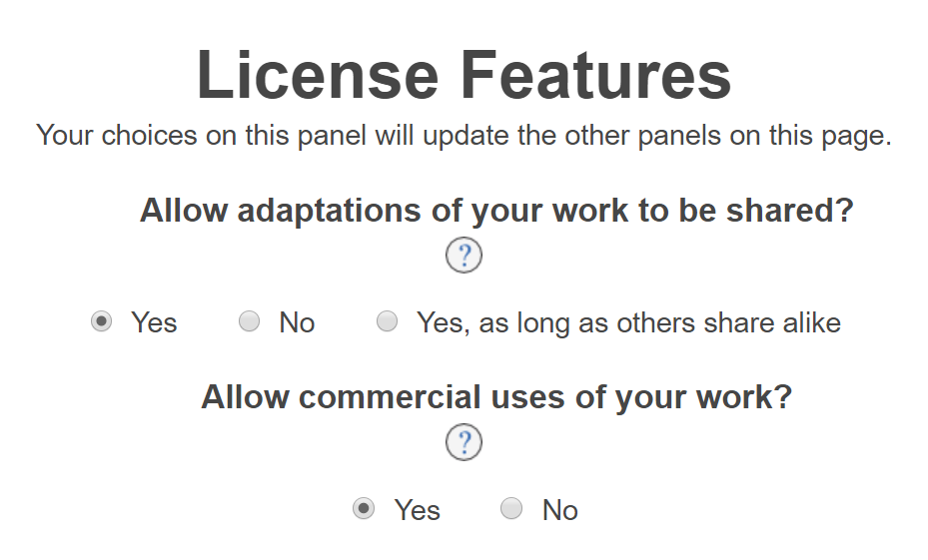This screenshot has width=928, height=560.
Task: Choose the share alike radio button
Action: [x=387, y=321]
